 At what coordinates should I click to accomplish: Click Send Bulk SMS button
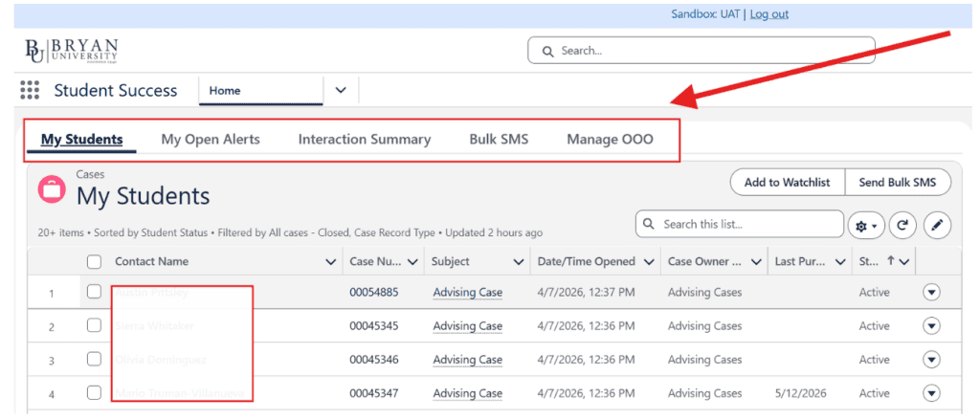[898, 183]
